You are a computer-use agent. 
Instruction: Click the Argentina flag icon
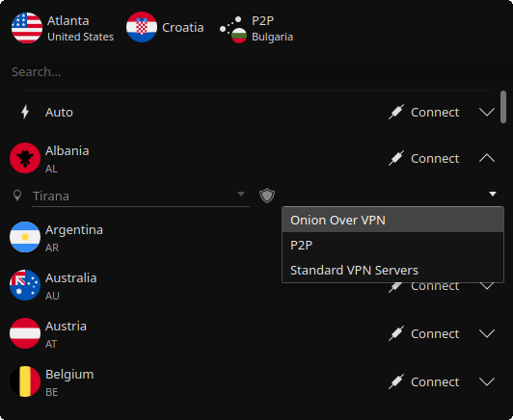coord(25,237)
